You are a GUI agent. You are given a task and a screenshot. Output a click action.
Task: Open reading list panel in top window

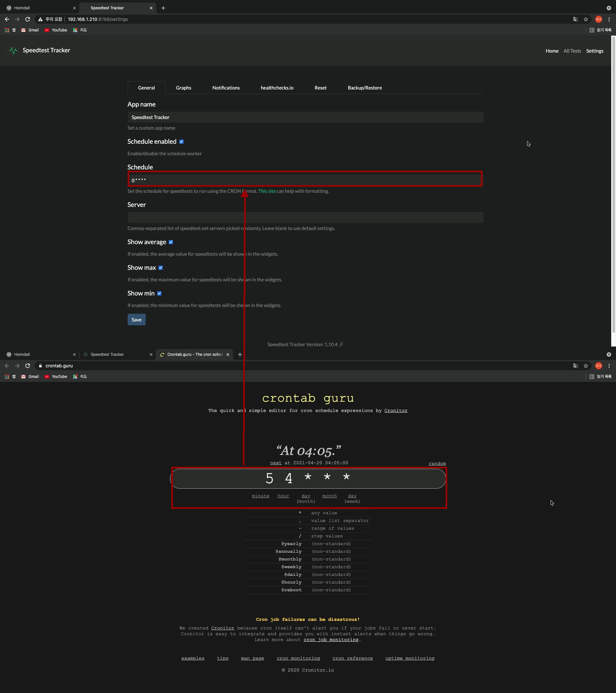(600, 30)
